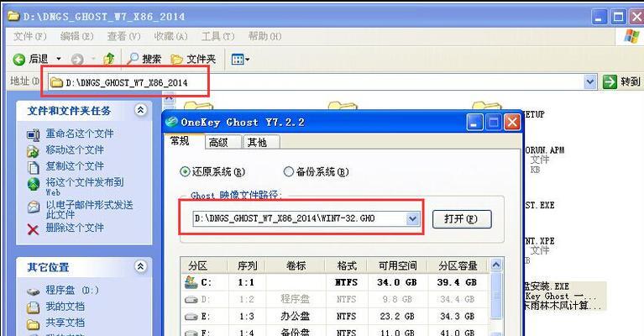
Task: Click the 打开(F) button
Action: point(462,219)
